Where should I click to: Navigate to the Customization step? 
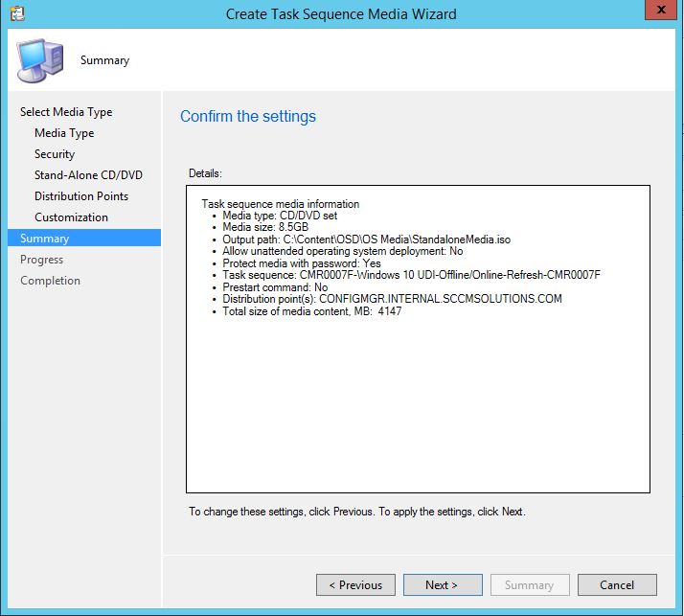(x=71, y=217)
